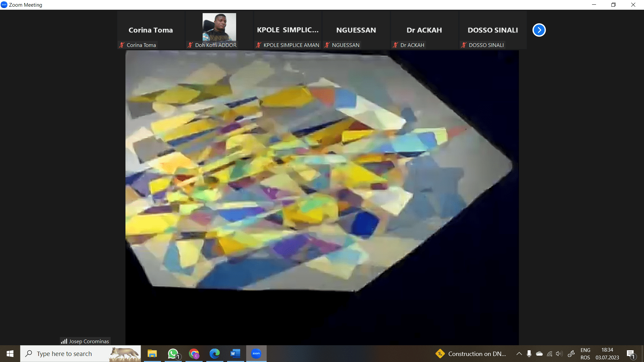
Task: Open Construction on DN traffic widget
Action: pyautogui.click(x=471, y=354)
